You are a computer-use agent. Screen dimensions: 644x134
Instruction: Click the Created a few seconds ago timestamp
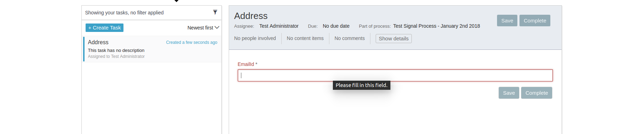(192, 42)
